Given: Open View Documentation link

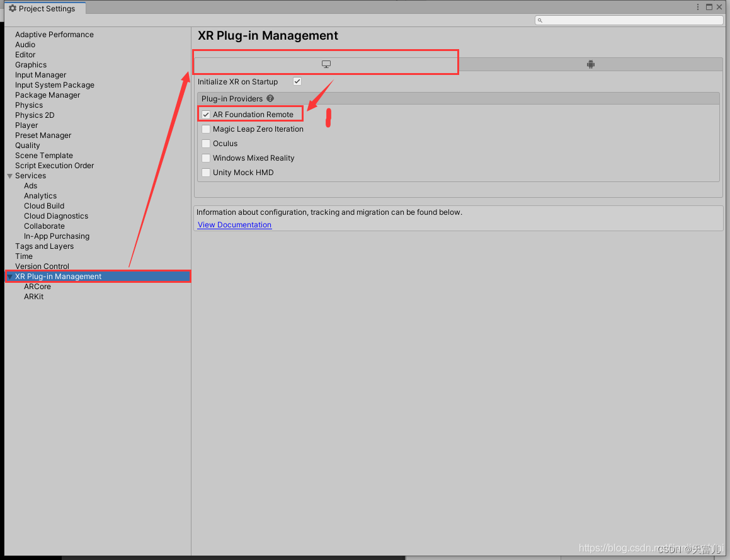Looking at the screenshot, I should [x=234, y=224].
